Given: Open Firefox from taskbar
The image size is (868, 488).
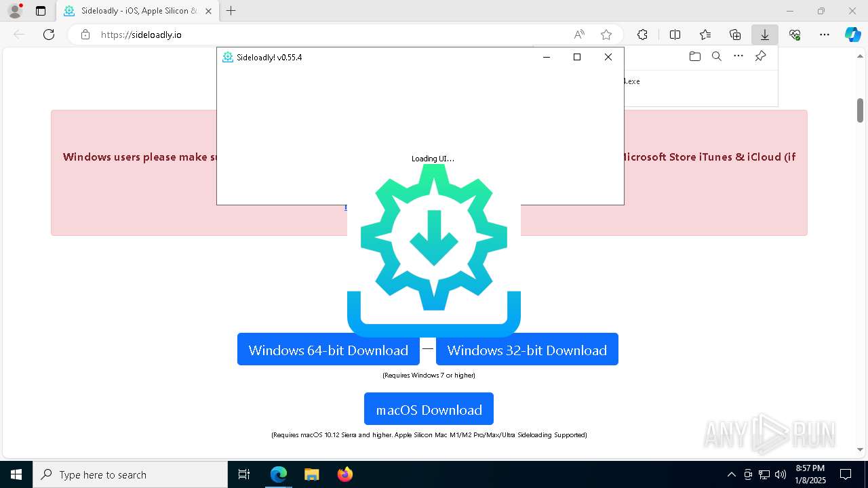Looking at the screenshot, I should click(x=344, y=474).
